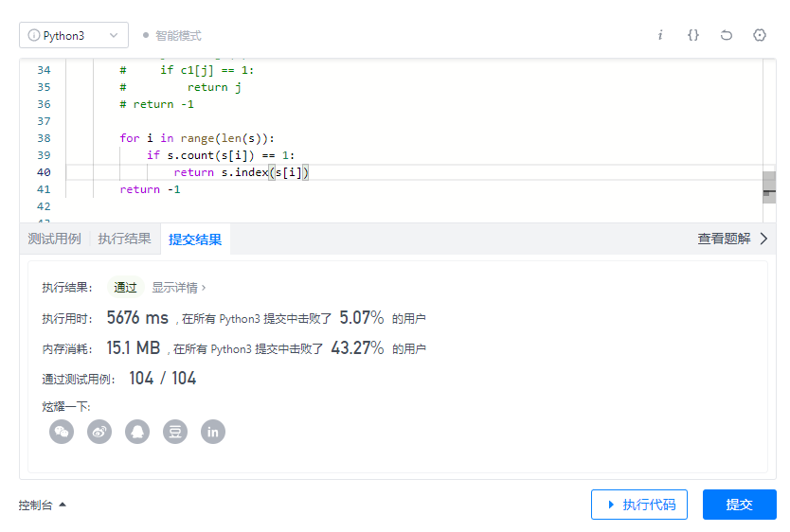Switch to the 执行结果 tab
Viewport: 790px width, 532px height.
click(x=124, y=239)
